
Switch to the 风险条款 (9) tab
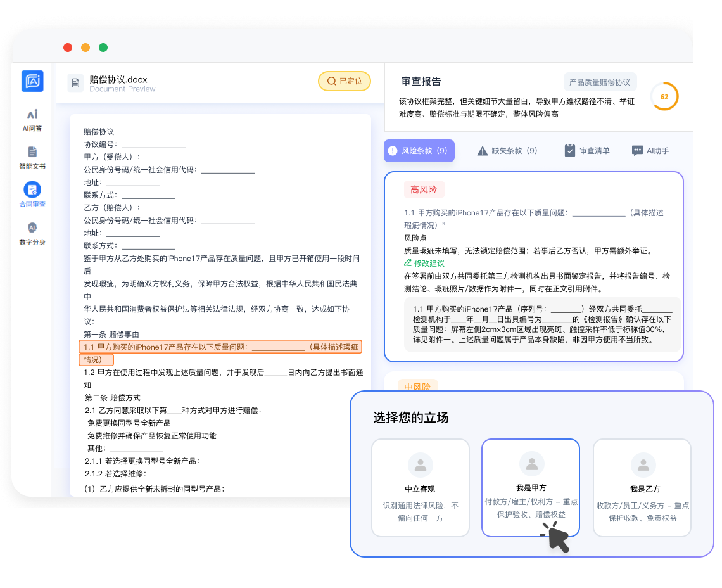pos(419,151)
